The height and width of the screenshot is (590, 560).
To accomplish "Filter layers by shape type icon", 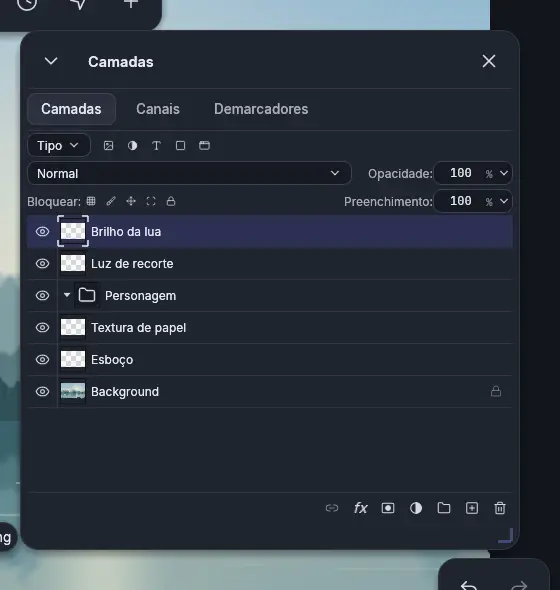I will point(181,146).
